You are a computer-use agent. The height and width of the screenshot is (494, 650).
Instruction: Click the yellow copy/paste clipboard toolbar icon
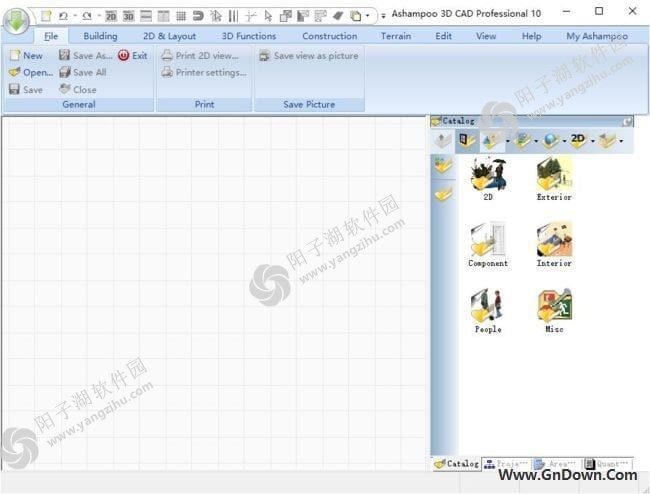coord(356,16)
